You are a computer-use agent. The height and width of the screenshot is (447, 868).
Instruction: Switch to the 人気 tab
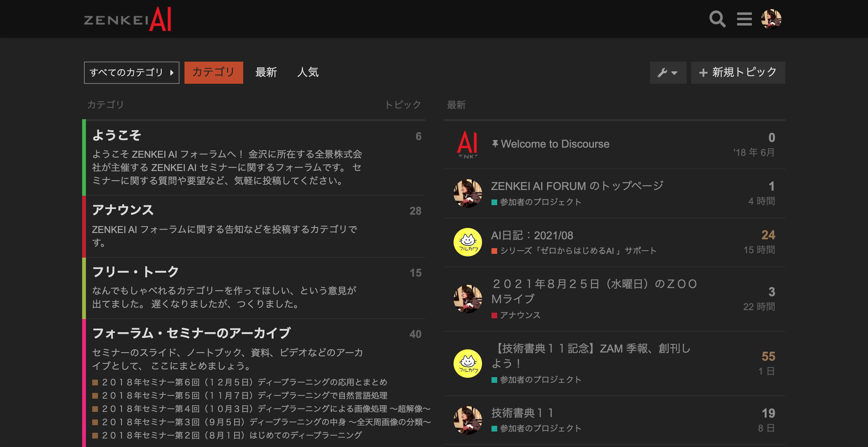click(308, 72)
